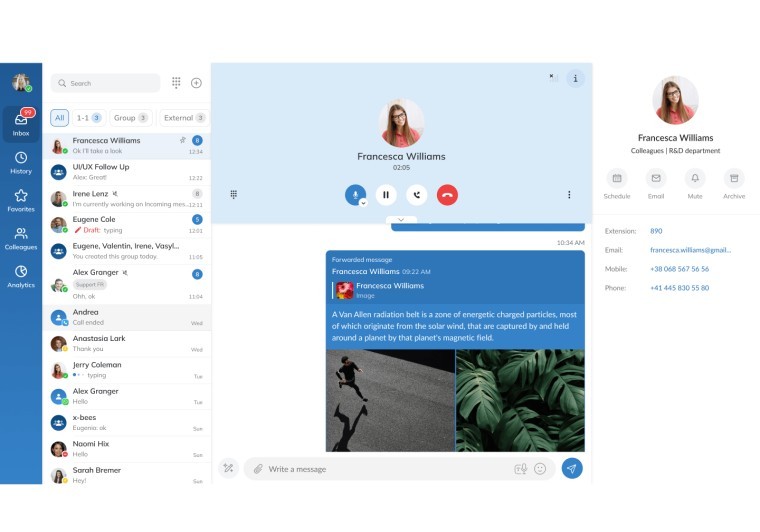Open Alex Granger chat with Support FR tag
Image resolution: width=760 pixels, height=532 pixels.
tap(127, 284)
